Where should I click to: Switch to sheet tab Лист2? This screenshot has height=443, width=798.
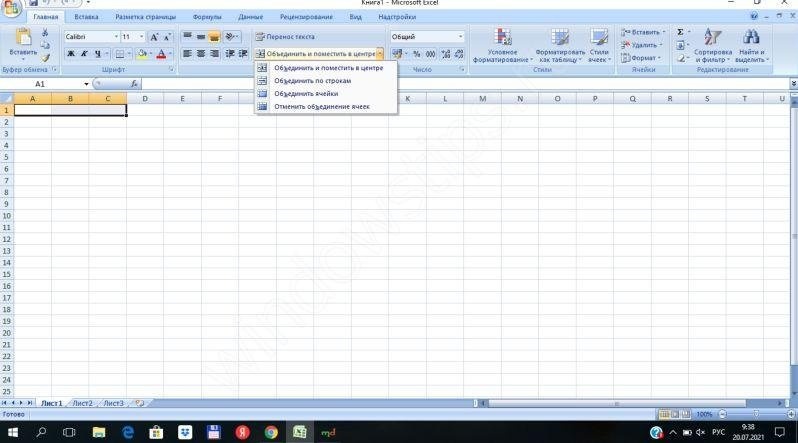coord(82,403)
